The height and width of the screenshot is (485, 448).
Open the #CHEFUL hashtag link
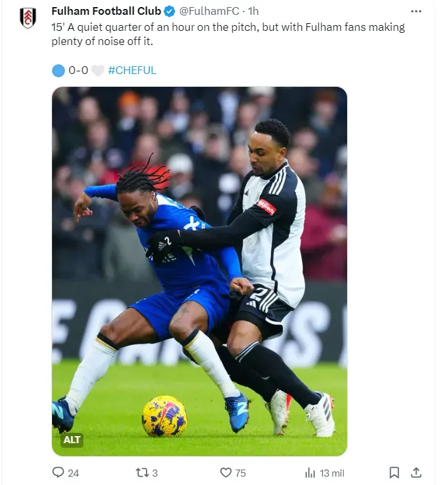132,70
